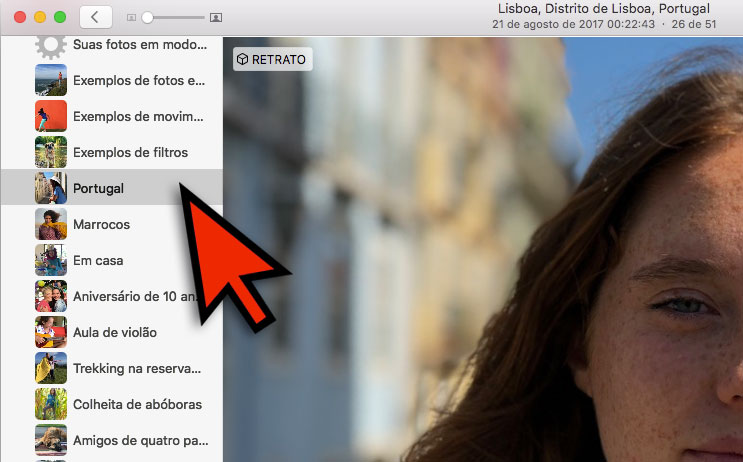Viewport: 743px width, 462px height.
Task: Click the back arrow button
Action: 95,17
